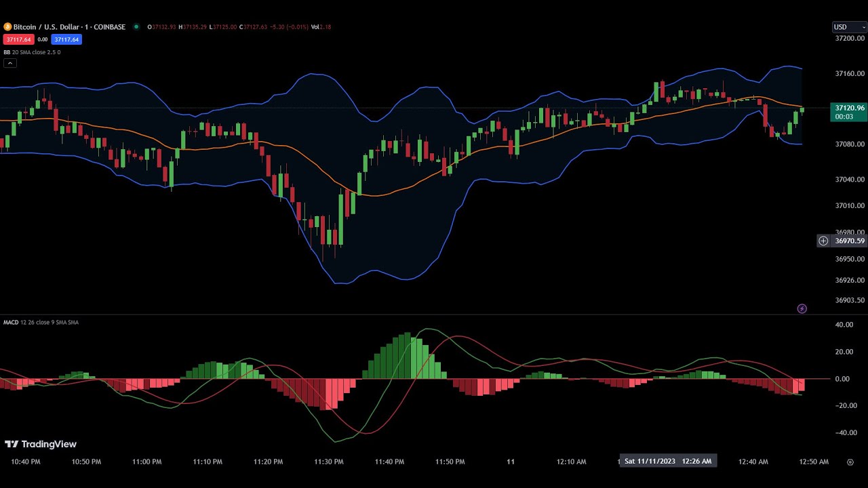This screenshot has width=868, height=488.
Task: Click the Sat 11/11/2023 12:26 AM marker
Action: tap(667, 461)
